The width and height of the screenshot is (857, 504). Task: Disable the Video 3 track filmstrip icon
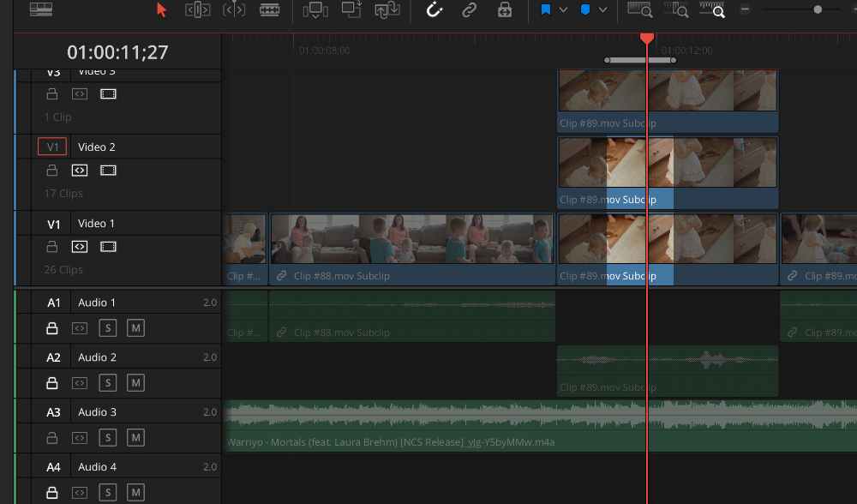pyautogui.click(x=108, y=94)
